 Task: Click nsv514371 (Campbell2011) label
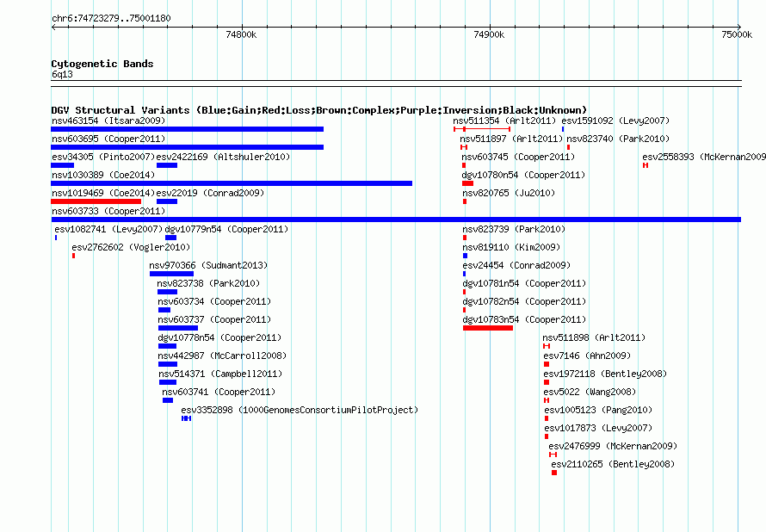tap(221, 374)
